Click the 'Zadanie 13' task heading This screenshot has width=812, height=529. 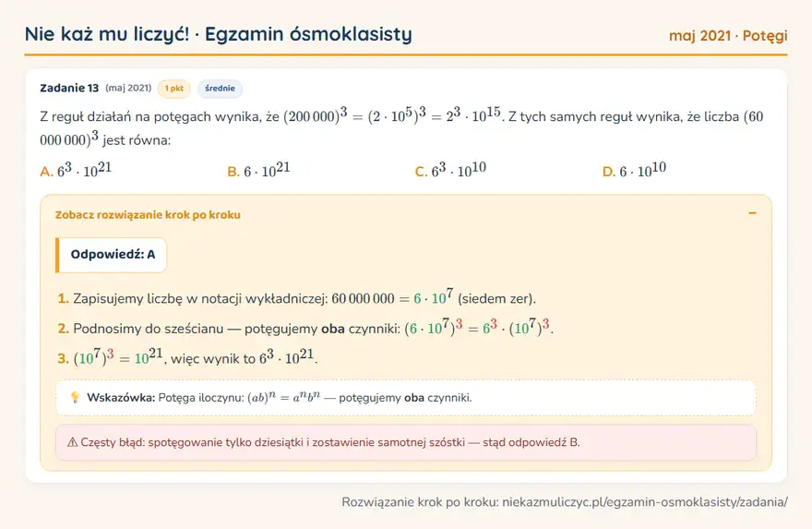[69, 88]
